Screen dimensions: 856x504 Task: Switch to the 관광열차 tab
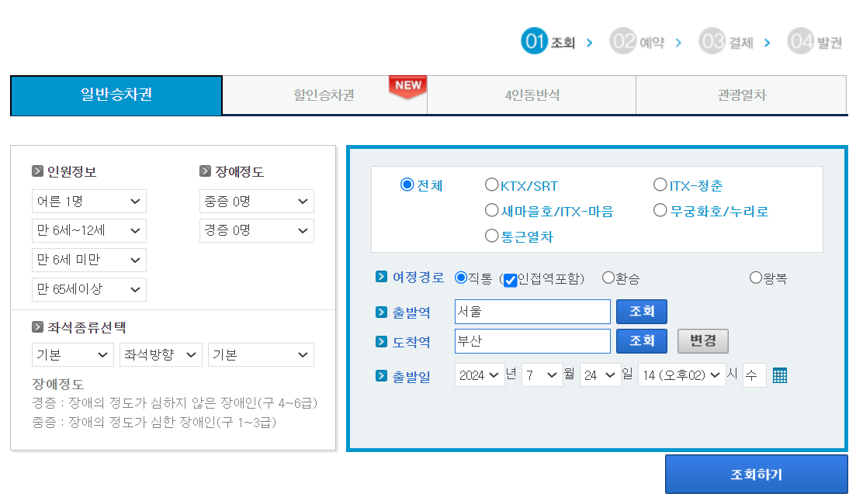[x=741, y=95]
